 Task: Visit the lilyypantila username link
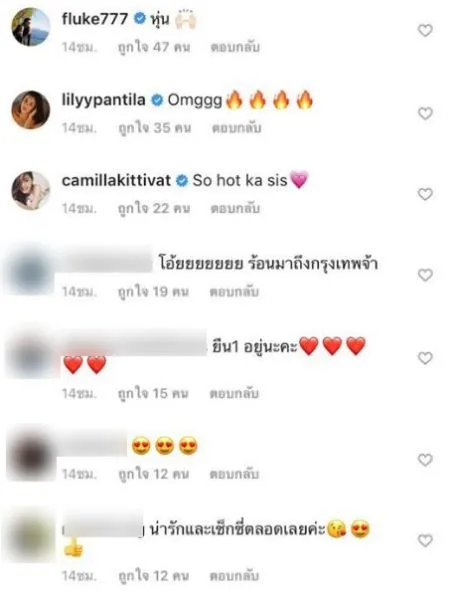104,101
